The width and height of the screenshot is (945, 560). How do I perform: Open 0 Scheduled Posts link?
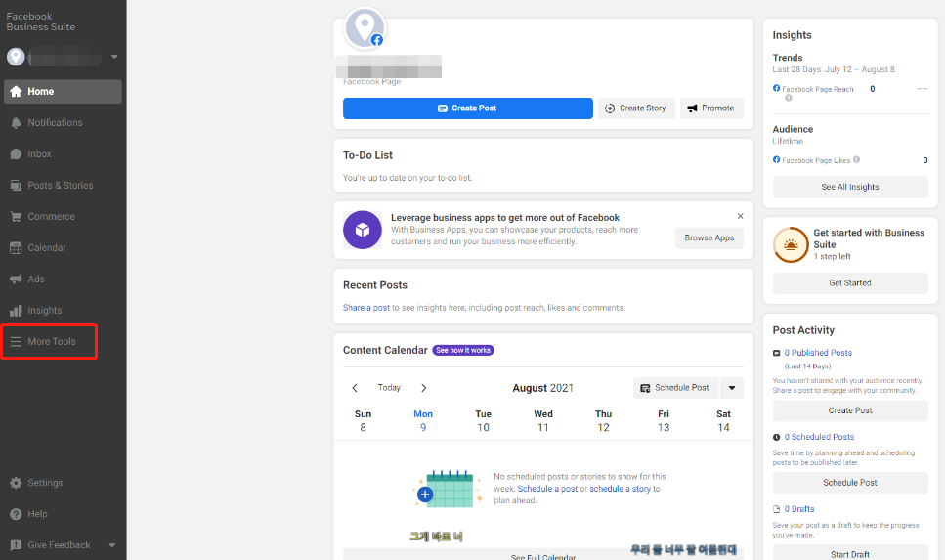tap(819, 437)
